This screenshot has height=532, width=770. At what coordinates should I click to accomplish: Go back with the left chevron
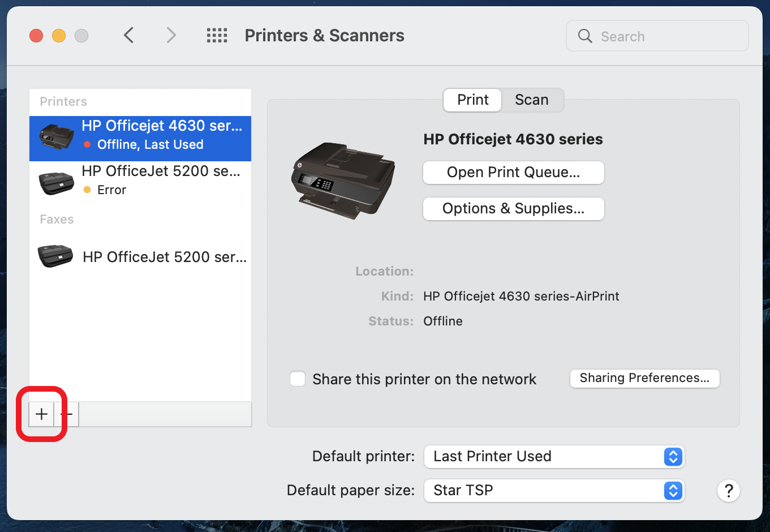pos(129,36)
